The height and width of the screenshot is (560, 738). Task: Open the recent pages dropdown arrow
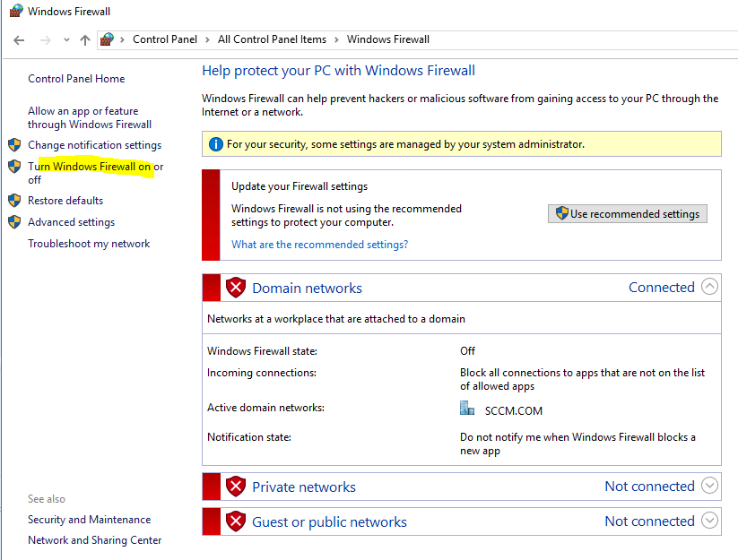[65, 39]
